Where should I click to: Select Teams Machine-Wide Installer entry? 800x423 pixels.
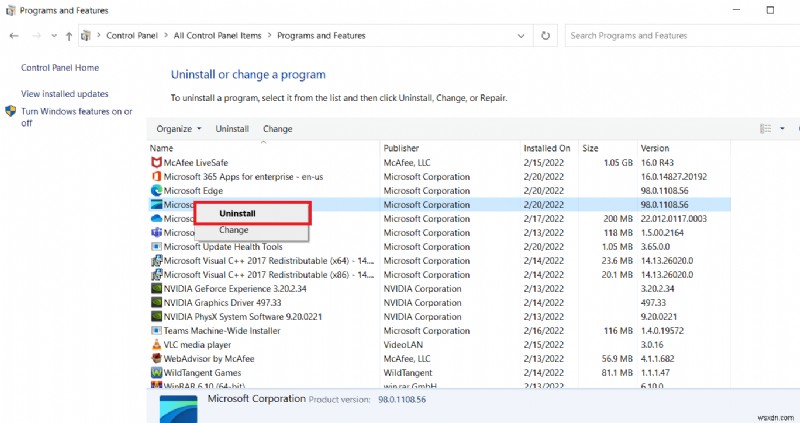(439, 331)
